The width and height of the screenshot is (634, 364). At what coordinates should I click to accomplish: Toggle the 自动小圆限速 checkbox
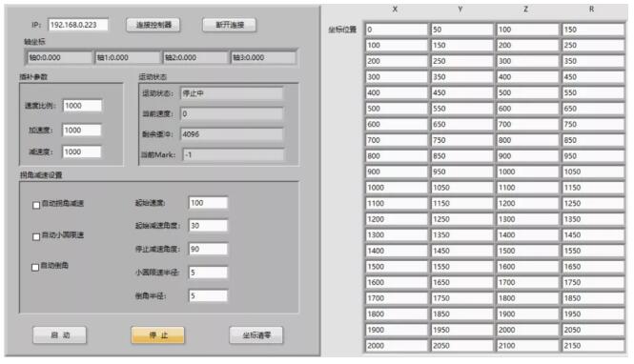(36, 236)
